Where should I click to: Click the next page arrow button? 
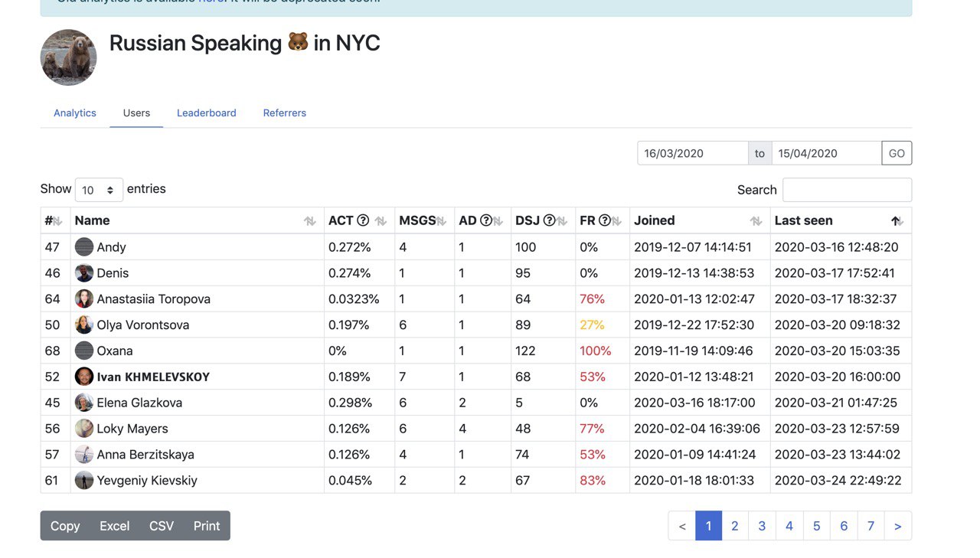pos(897,526)
